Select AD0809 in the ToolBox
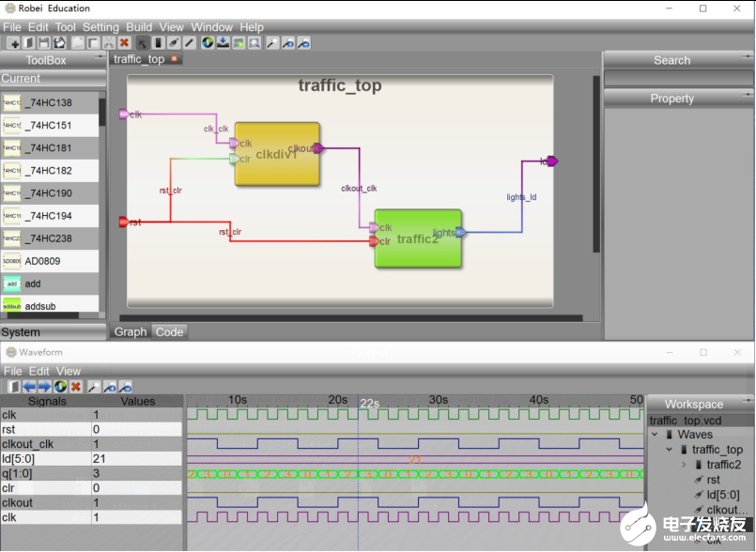This screenshot has height=552, width=756. (x=49, y=261)
